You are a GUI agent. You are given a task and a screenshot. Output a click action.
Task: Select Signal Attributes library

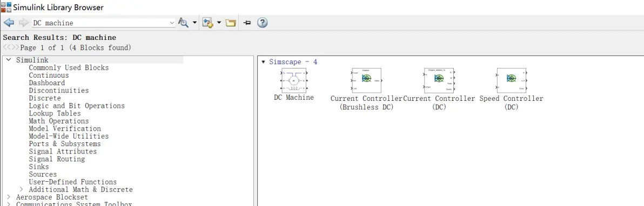[x=63, y=152]
